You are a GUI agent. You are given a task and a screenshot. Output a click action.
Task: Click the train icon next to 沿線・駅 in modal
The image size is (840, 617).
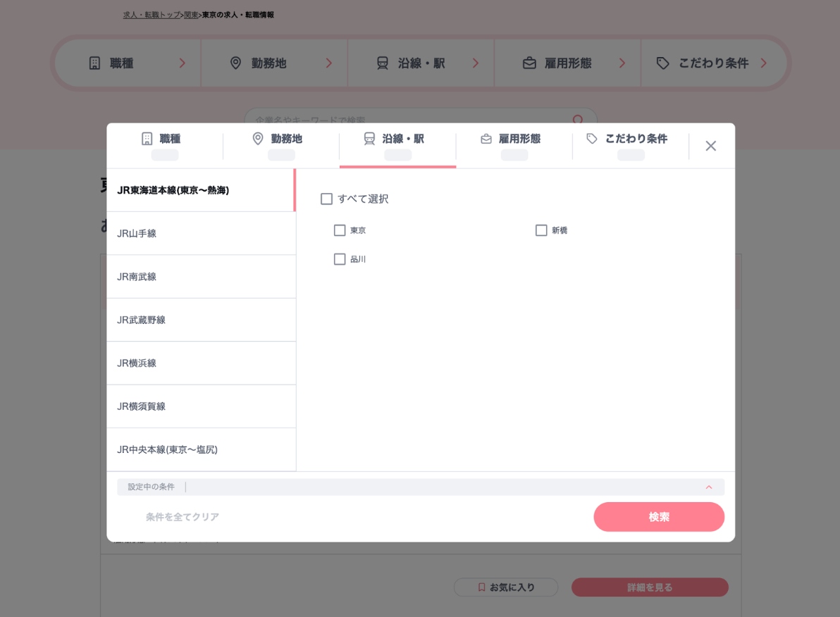[x=369, y=139]
